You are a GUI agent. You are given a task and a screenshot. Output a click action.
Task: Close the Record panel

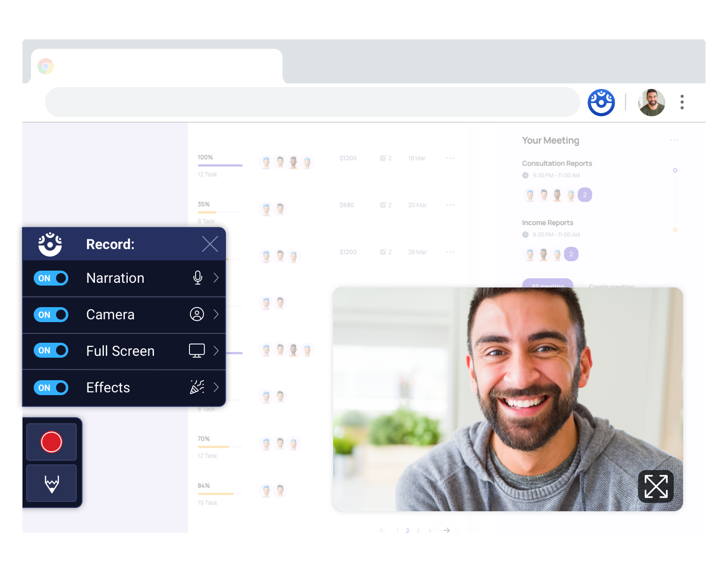(210, 244)
